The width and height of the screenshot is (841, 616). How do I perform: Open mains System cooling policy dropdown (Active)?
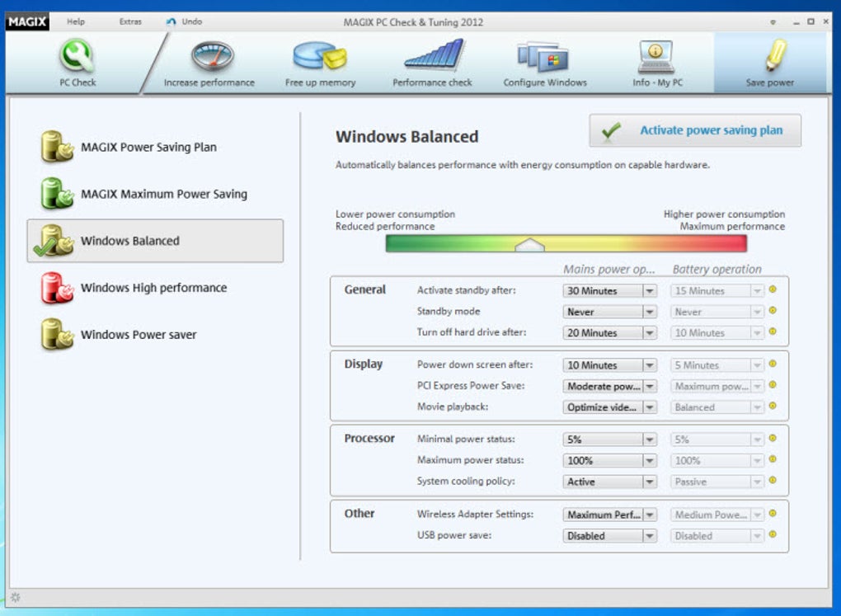click(610, 482)
